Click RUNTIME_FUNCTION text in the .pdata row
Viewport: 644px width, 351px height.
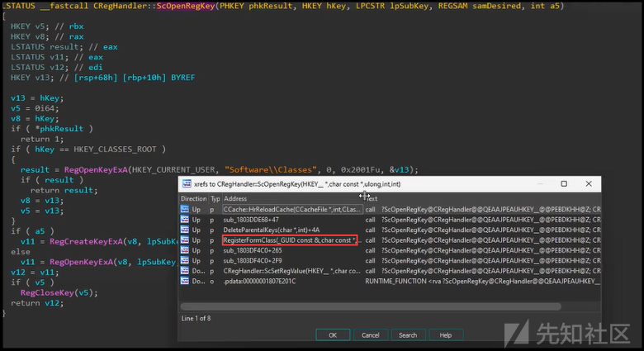pyautogui.click(x=395, y=281)
